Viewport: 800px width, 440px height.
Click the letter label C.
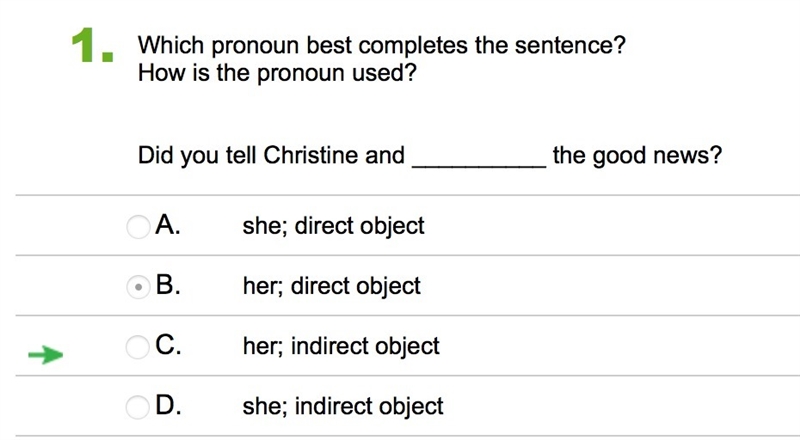click(x=168, y=345)
